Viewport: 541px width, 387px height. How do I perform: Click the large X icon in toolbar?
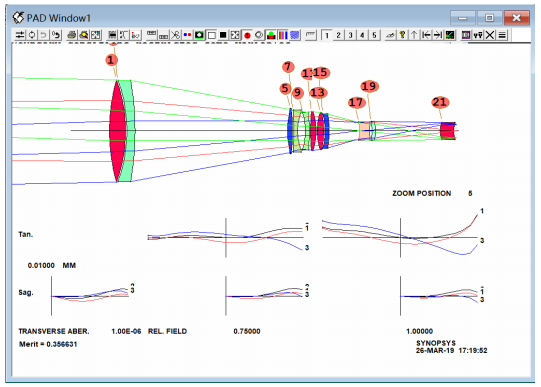[490, 35]
